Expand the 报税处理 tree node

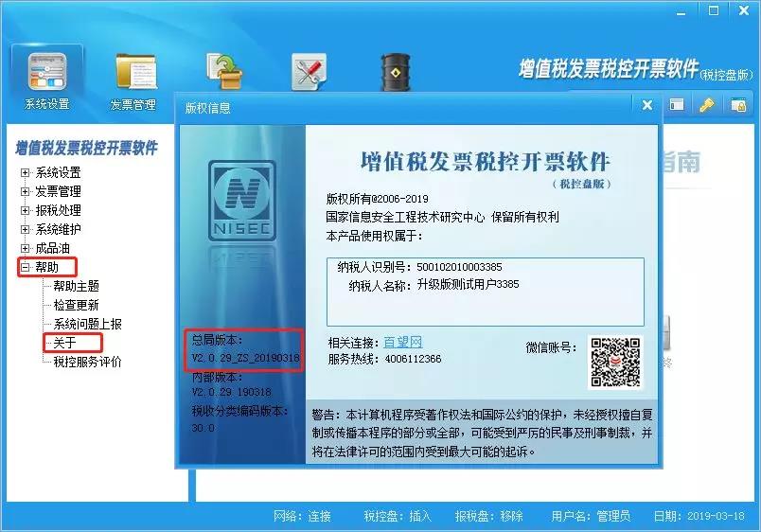point(26,210)
